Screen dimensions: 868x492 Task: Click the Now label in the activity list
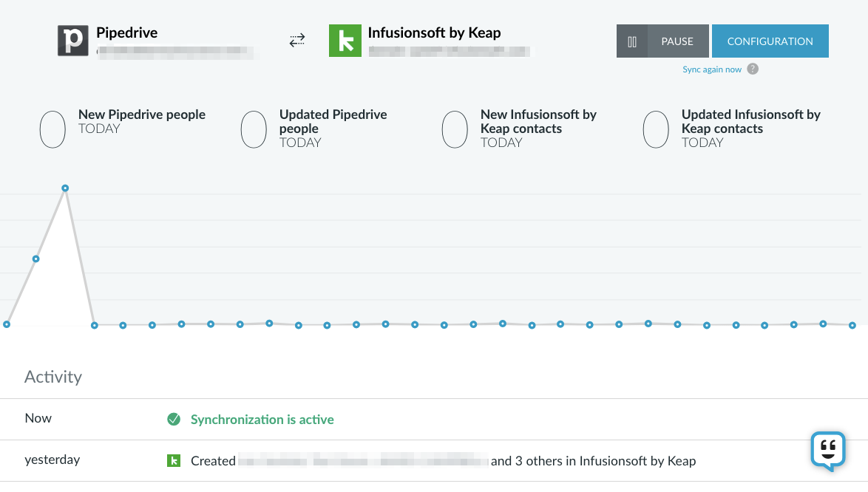[x=38, y=418]
